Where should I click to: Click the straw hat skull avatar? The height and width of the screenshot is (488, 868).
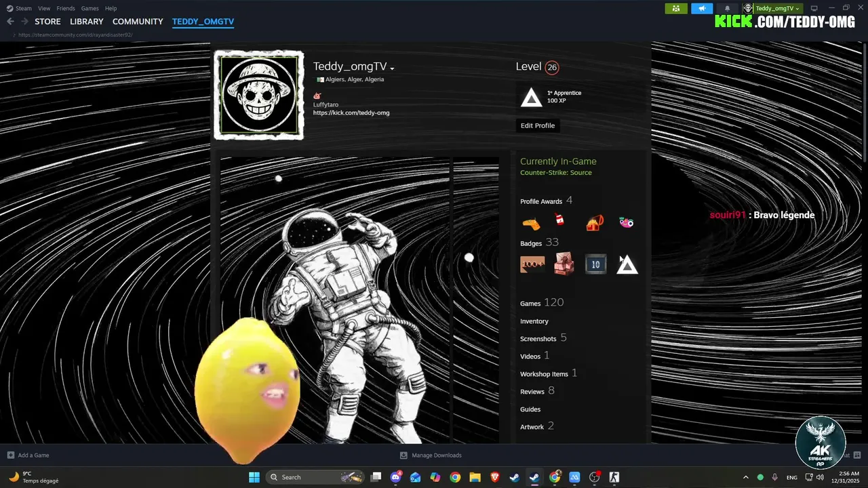click(x=259, y=94)
